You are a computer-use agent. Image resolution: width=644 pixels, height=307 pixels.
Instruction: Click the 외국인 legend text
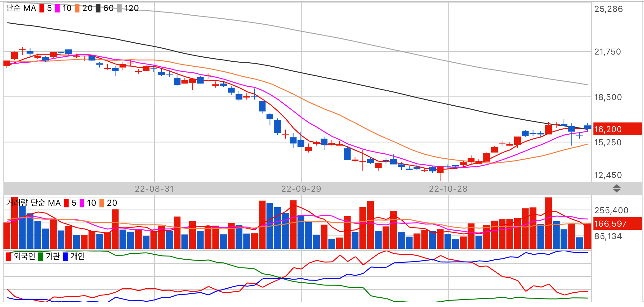pyautogui.click(x=24, y=256)
